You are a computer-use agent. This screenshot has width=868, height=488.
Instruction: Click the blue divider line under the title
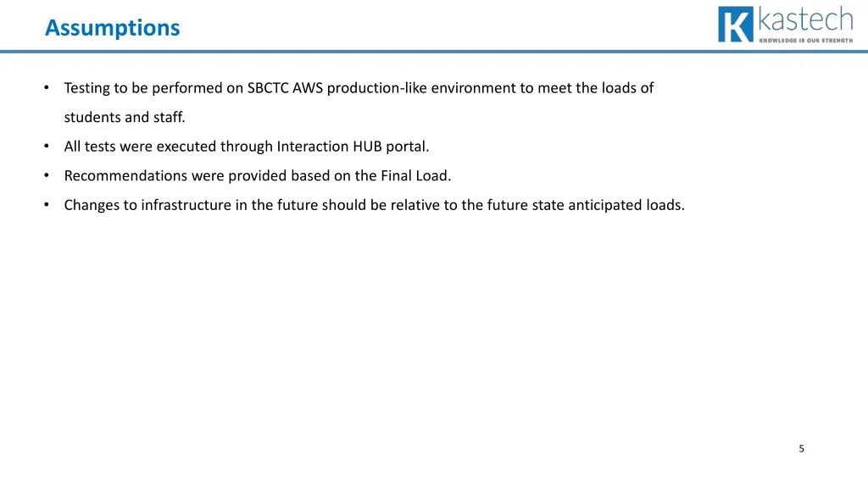click(434, 52)
